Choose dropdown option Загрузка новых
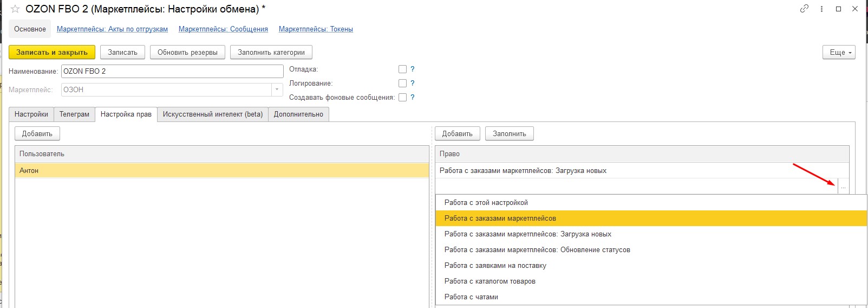868x308 pixels. (651, 234)
